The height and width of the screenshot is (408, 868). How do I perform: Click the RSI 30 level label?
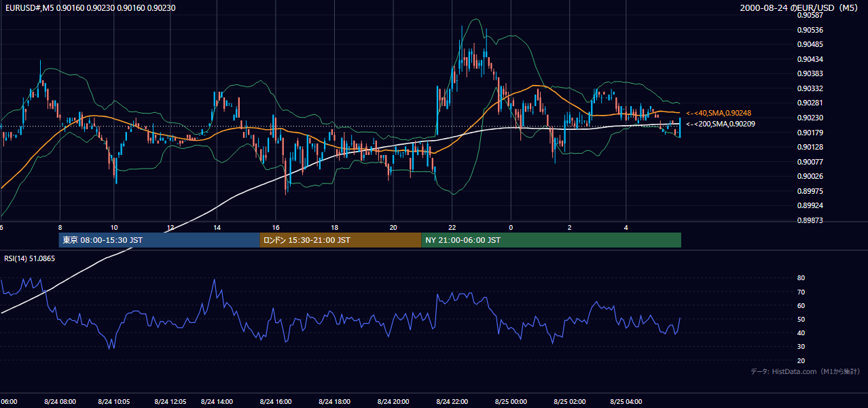(801, 347)
